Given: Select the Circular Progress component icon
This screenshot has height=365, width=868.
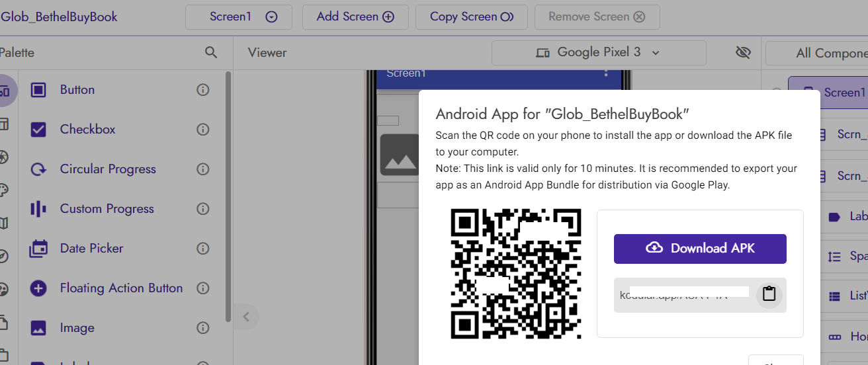Looking at the screenshot, I should (x=38, y=169).
